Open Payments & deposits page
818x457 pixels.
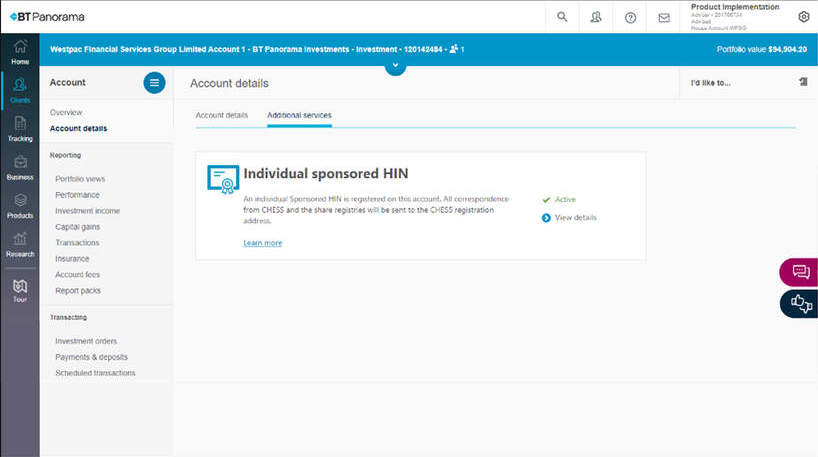coord(91,357)
